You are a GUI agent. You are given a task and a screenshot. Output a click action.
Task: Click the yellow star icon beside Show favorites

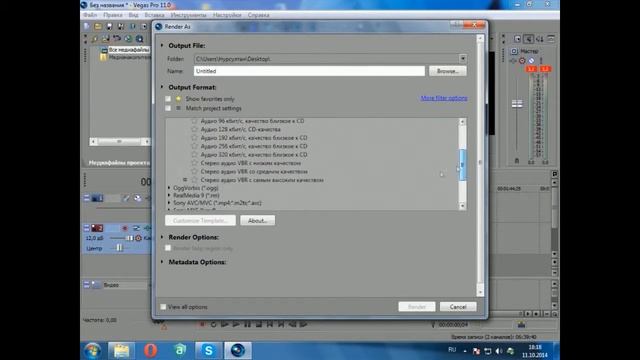click(x=178, y=99)
